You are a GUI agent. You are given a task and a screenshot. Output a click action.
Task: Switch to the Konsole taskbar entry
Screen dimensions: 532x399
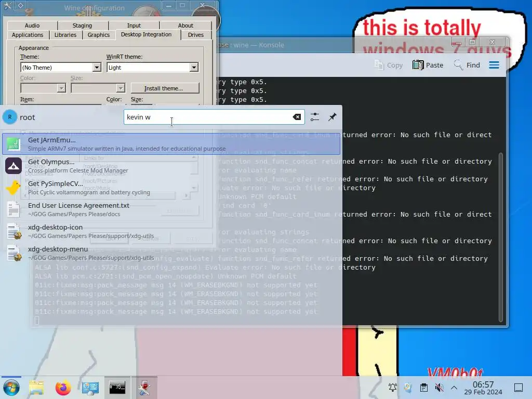pyautogui.click(x=117, y=388)
